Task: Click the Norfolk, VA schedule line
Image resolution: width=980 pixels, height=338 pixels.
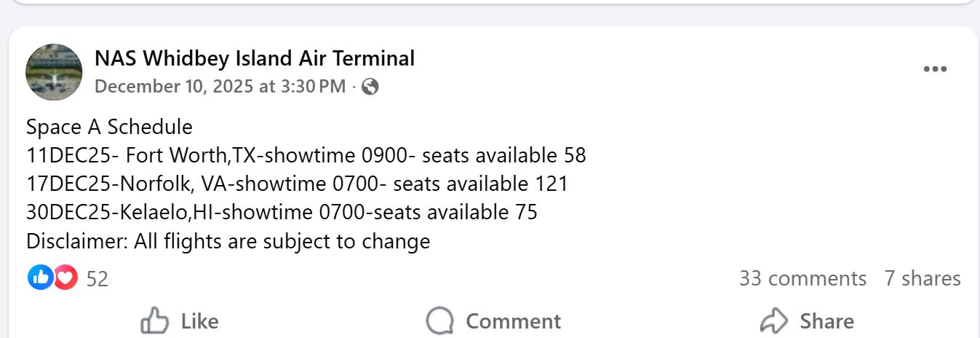Action: click(x=297, y=184)
